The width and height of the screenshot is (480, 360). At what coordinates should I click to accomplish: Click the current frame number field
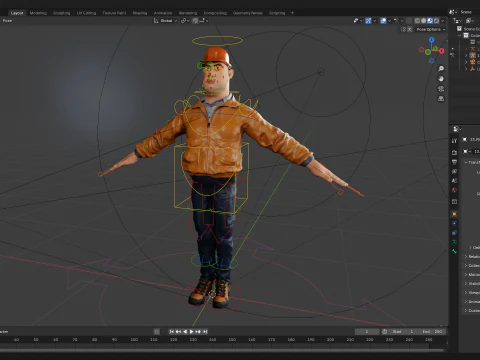click(x=367, y=332)
